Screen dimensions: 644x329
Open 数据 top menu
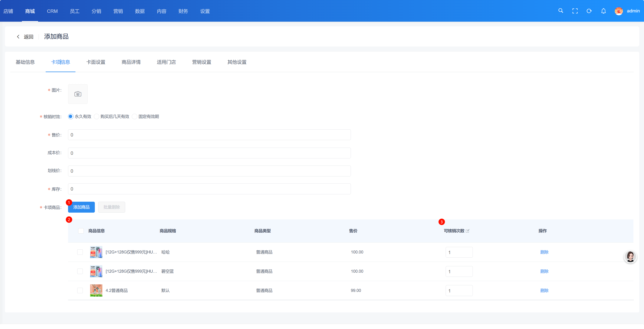pos(140,11)
